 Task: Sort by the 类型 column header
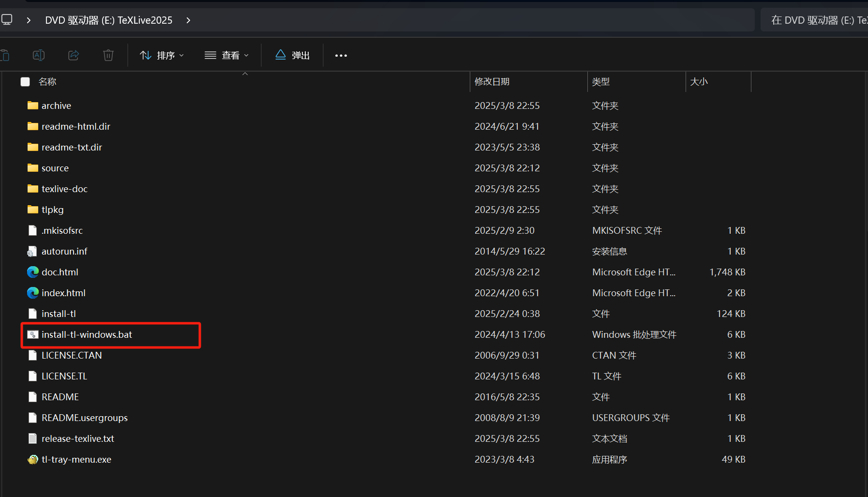(x=601, y=82)
